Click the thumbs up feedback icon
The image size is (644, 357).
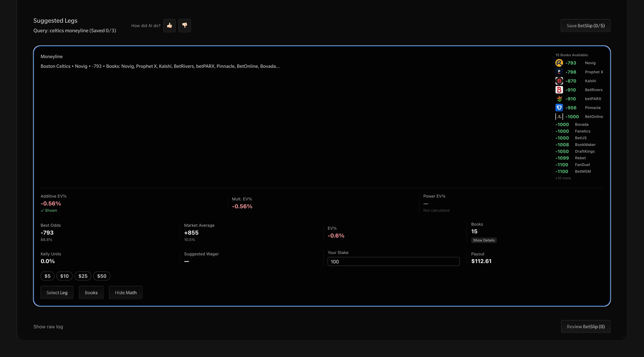click(169, 26)
